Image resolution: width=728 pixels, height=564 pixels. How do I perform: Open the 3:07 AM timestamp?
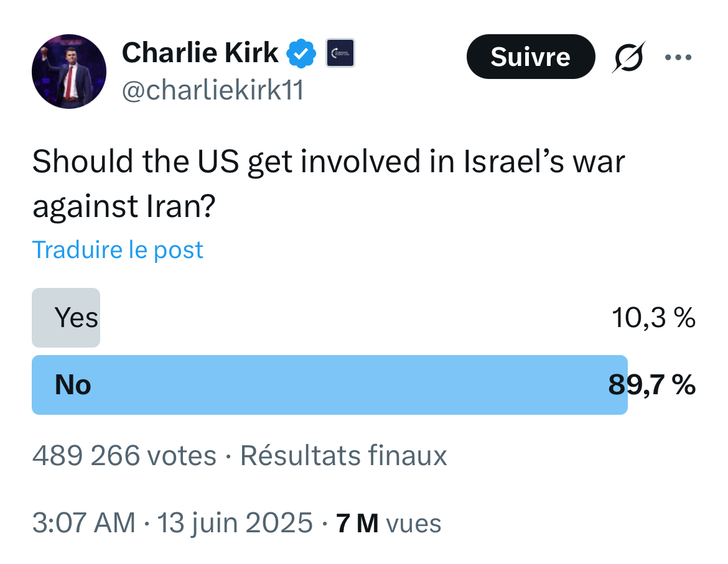[83, 523]
